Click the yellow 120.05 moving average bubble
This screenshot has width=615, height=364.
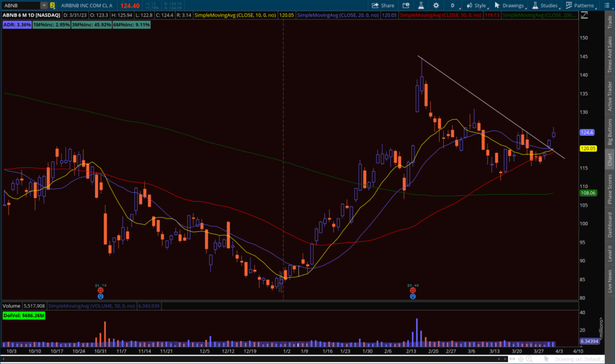589,148
